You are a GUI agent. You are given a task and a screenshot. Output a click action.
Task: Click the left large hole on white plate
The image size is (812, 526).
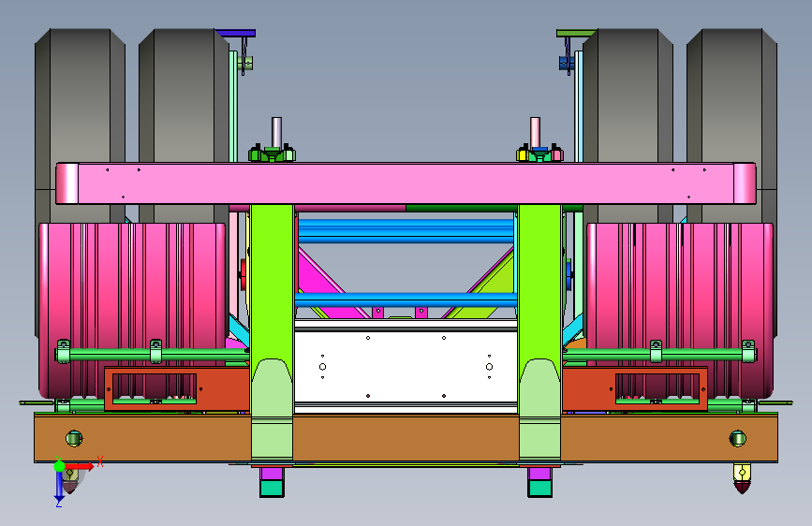point(322,367)
